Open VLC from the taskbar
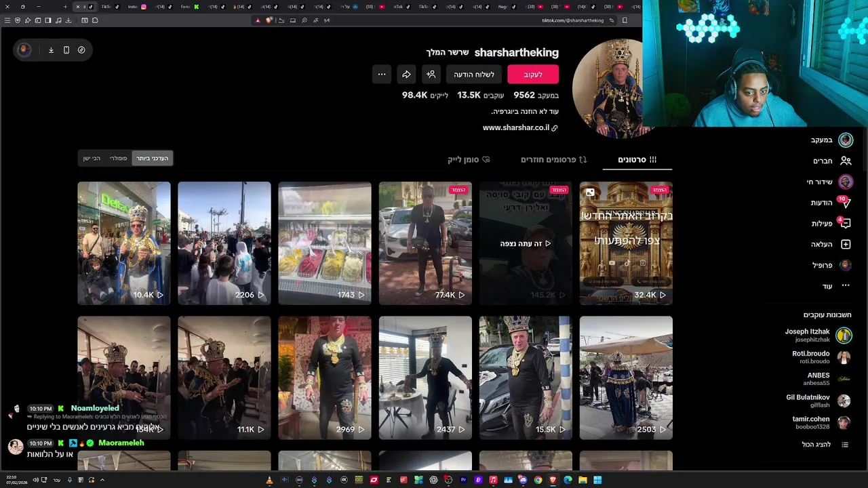 click(269, 480)
